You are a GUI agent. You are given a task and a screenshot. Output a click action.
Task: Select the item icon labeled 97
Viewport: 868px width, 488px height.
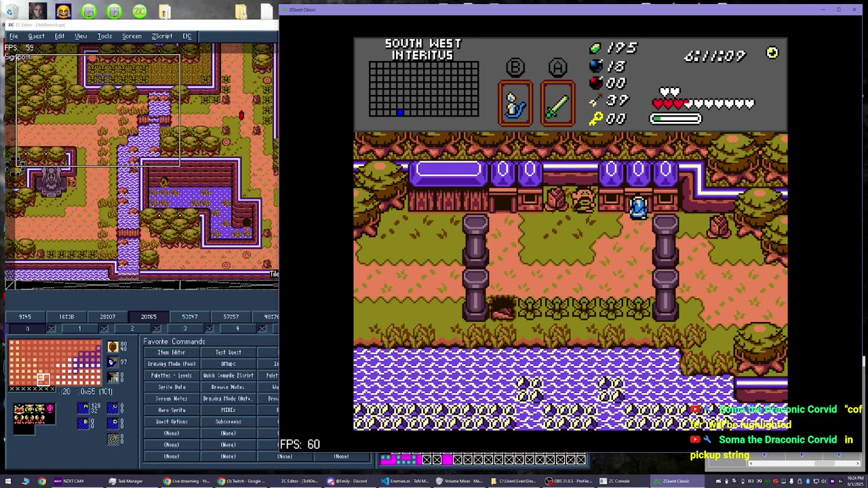click(x=113, y=362)
